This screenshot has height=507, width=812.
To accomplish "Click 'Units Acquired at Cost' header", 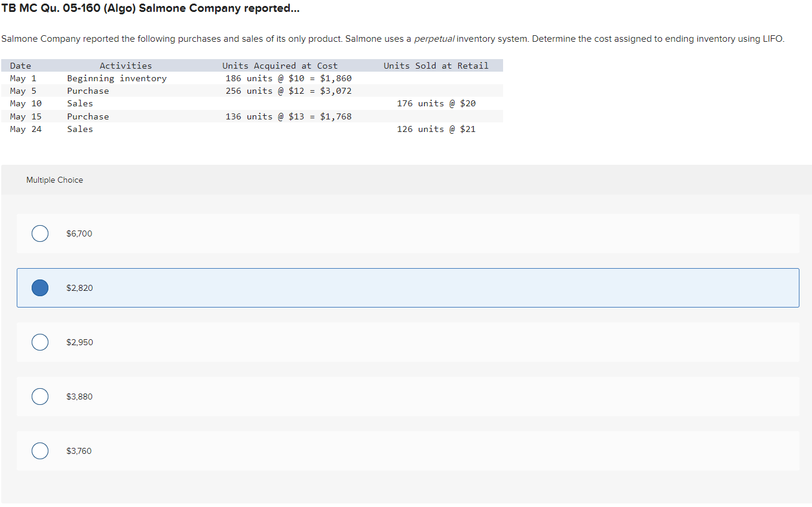I will (x=280, y=66).
